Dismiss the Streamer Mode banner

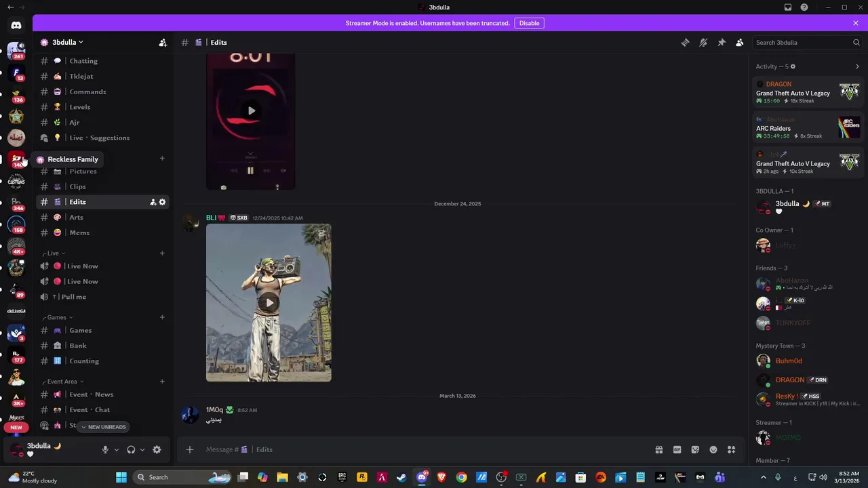point(856,23)
